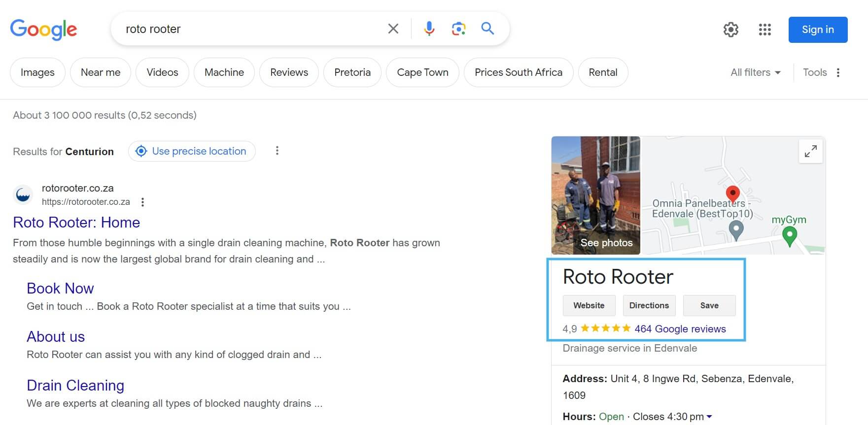Select the Cape Town filter chip
The image size is (868, 425).
(x=422, y=72)
